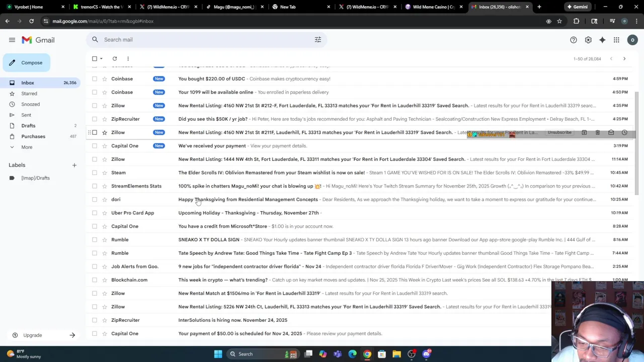Click the Gmail Search mail field
Image resolution: width=644 pixels, height=362 pixels.
[x=206, y=40]
